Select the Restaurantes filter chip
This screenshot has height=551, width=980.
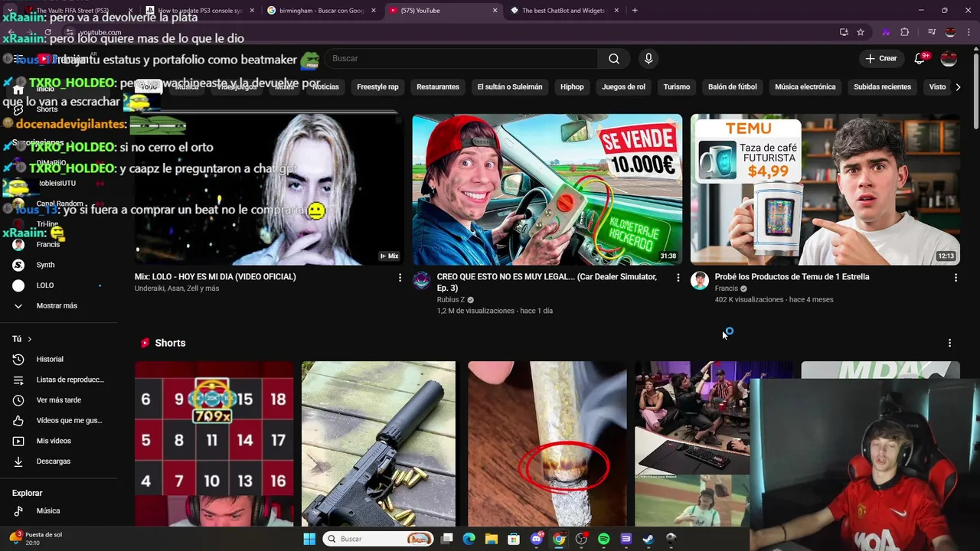pyautogui.click(x=438, y=87)
